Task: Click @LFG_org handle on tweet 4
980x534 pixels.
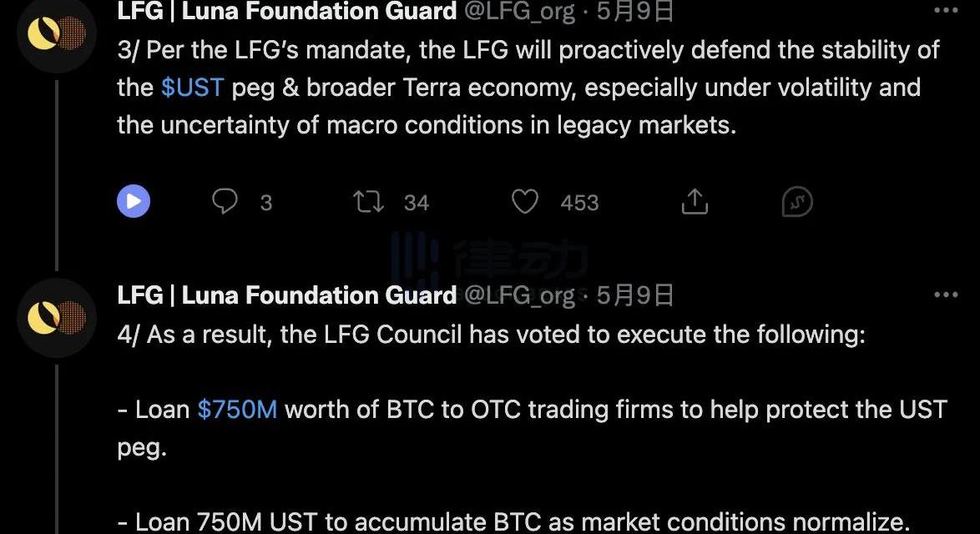Action: click(519, 295)
